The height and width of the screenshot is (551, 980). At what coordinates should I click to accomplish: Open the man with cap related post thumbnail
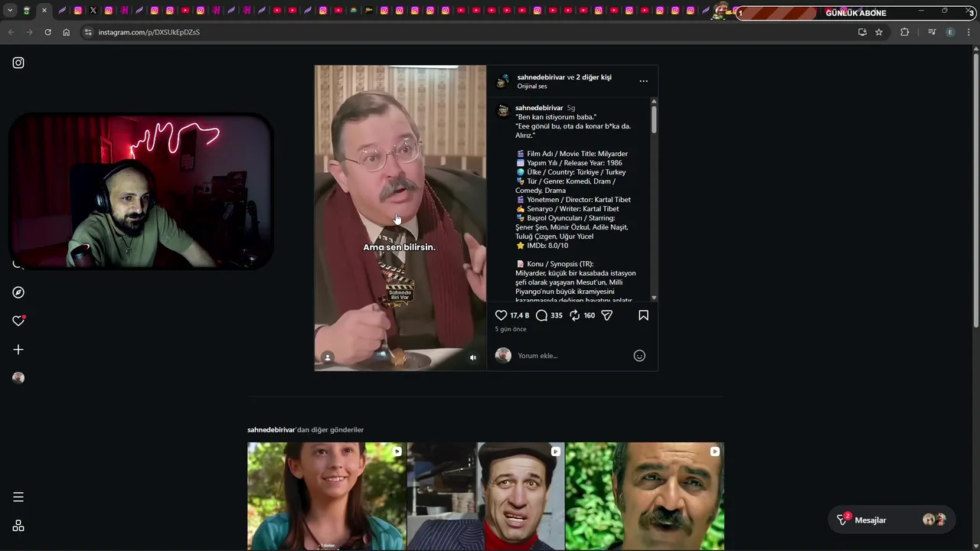(485, 496)
